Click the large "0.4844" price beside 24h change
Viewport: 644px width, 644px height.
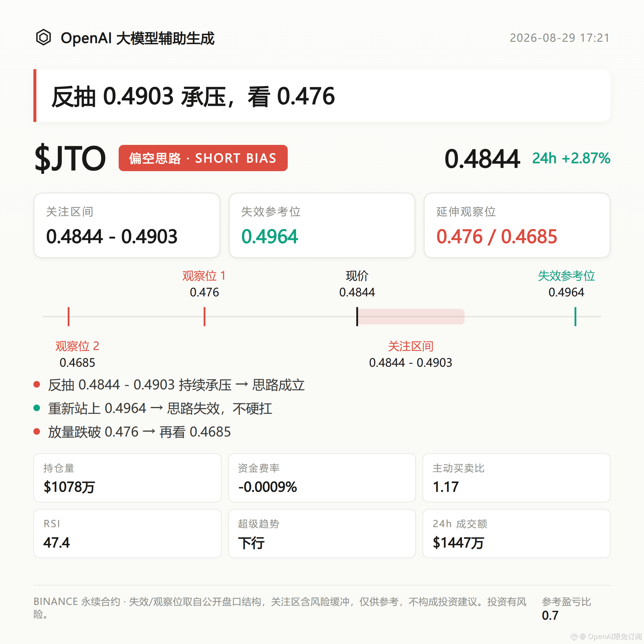click(x=482, y=159)
